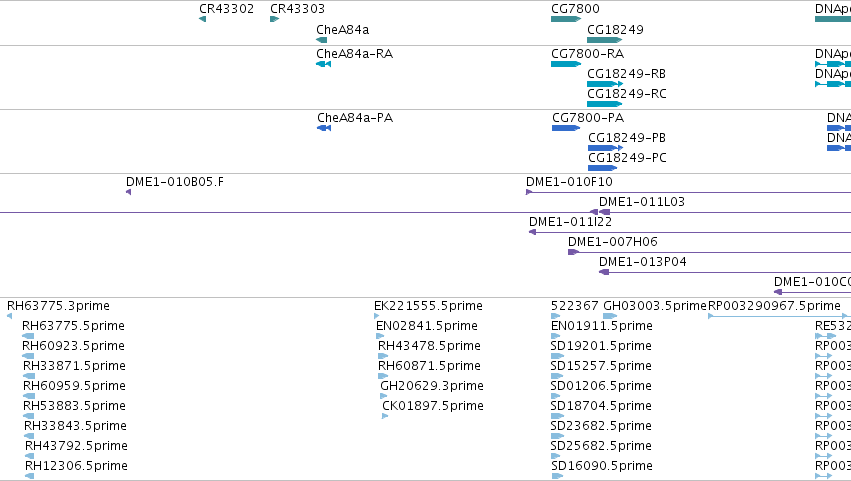
Task: Select the DME1-013P04 clone arrow glyph
Action: coord(604,273)
